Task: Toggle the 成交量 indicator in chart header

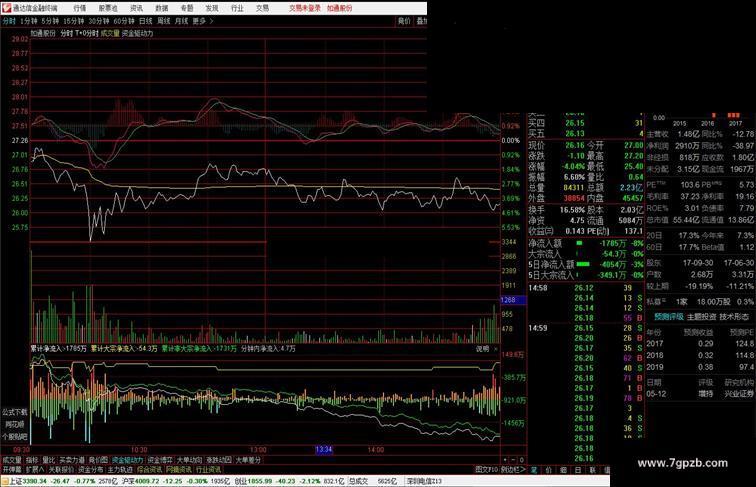Action: coord(110,33)
